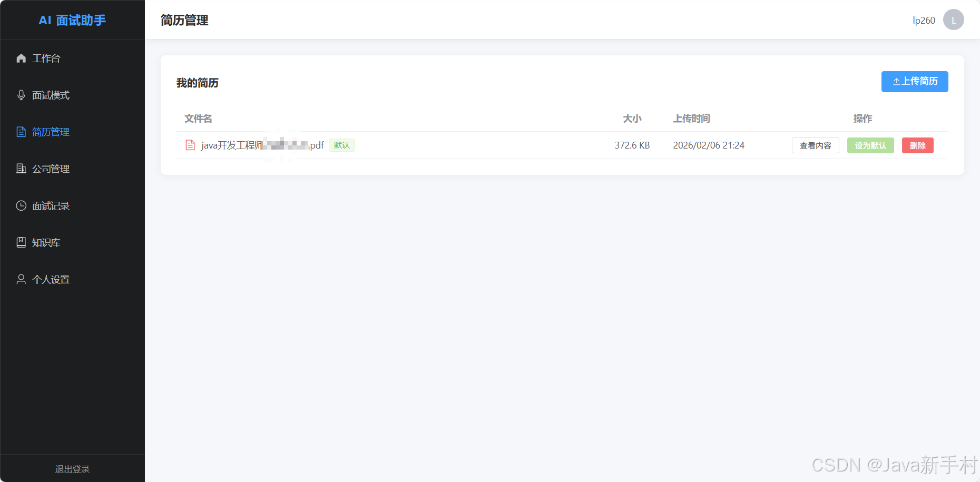Image resolution: width=980 pixels, height=482 pixels.
Task: Open the 知识库 menu entry
Action: click(72, 243)
